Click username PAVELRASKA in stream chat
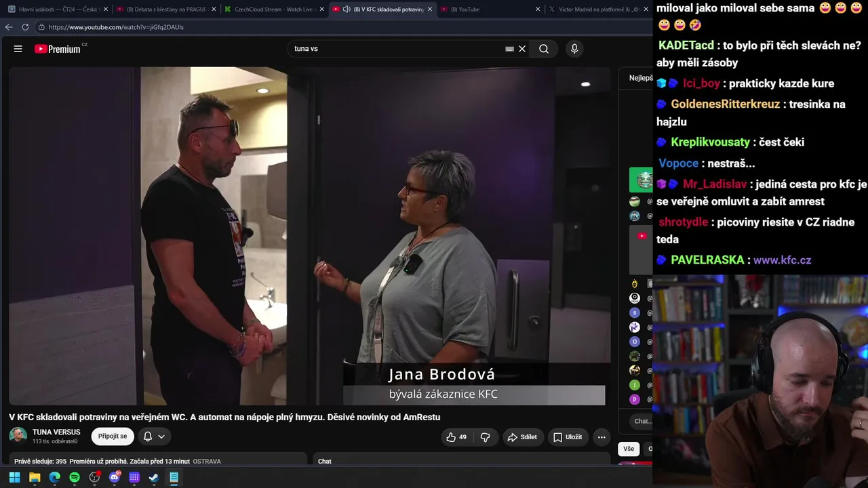The height and width of the screenshot is (488, 868). [707, 260]
